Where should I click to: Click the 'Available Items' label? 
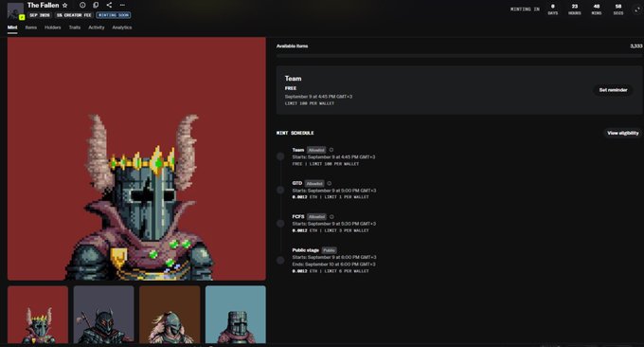(x=292, y=46)
